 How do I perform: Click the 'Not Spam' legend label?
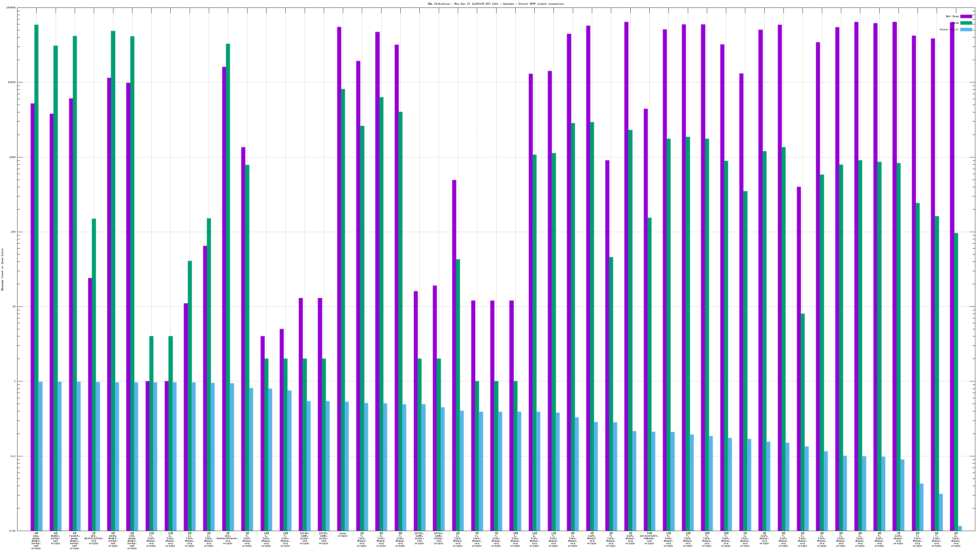(x=952, y=16)
